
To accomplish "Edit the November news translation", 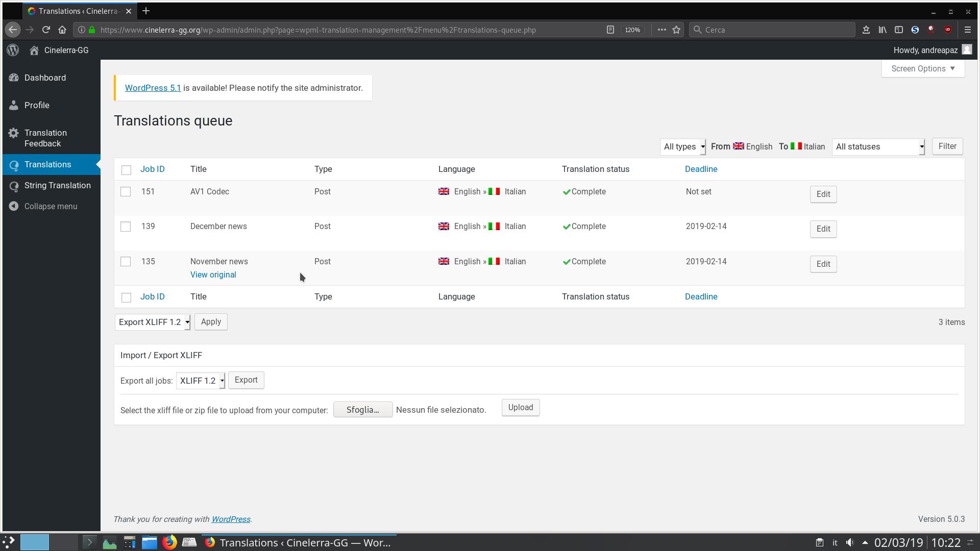I will coord(823,264).
